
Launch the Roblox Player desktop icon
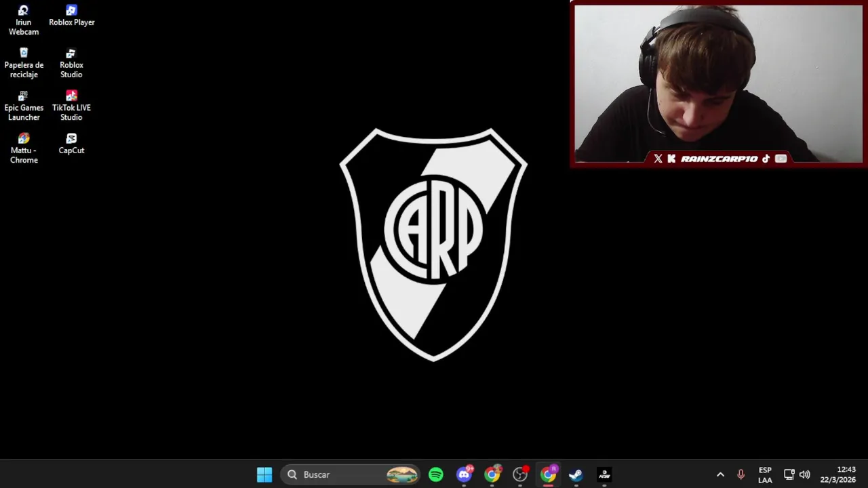pos(71,16)
